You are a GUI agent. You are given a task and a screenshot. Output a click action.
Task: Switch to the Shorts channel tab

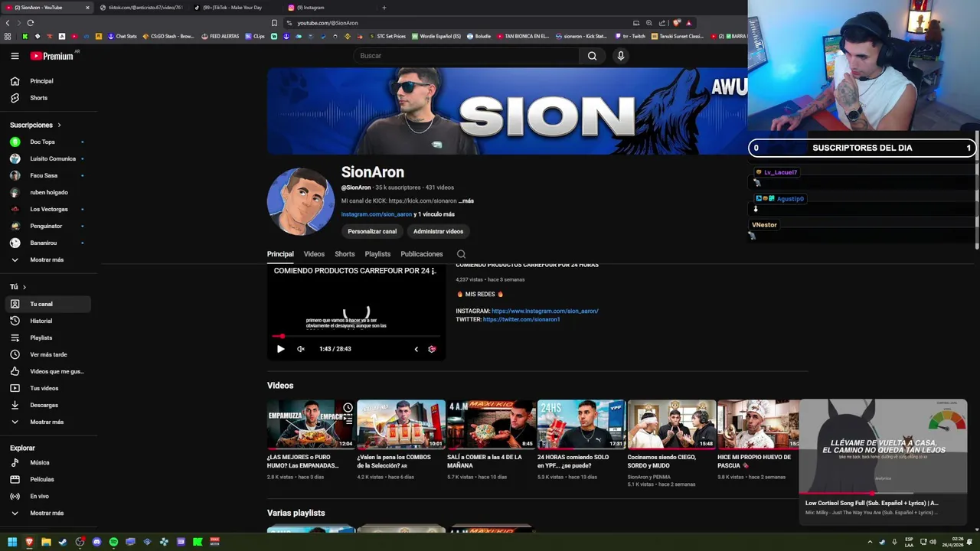345,254
